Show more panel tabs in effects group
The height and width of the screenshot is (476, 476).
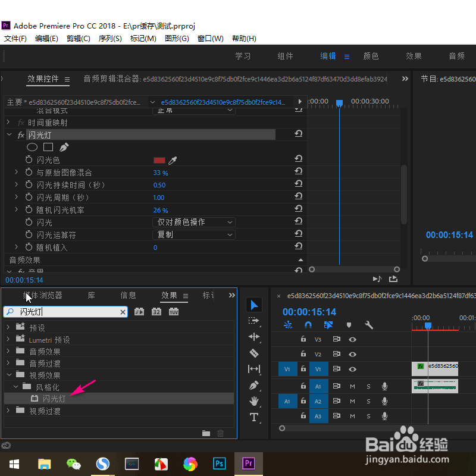[x=231, y=295]
